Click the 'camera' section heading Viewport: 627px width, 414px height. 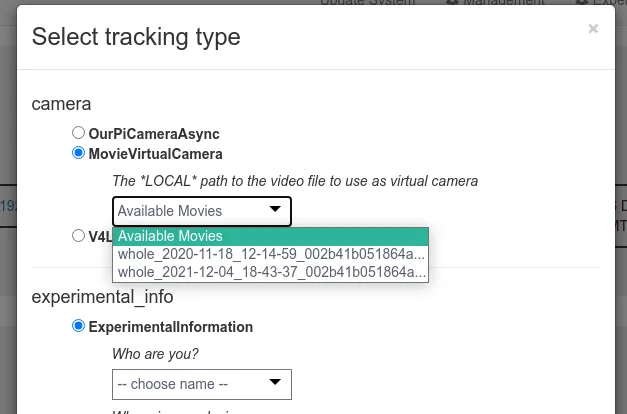61,104
